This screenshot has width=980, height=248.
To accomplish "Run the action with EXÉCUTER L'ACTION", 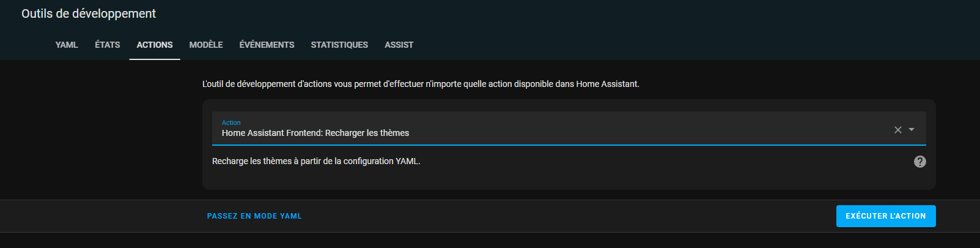I will tap(886, 216).
